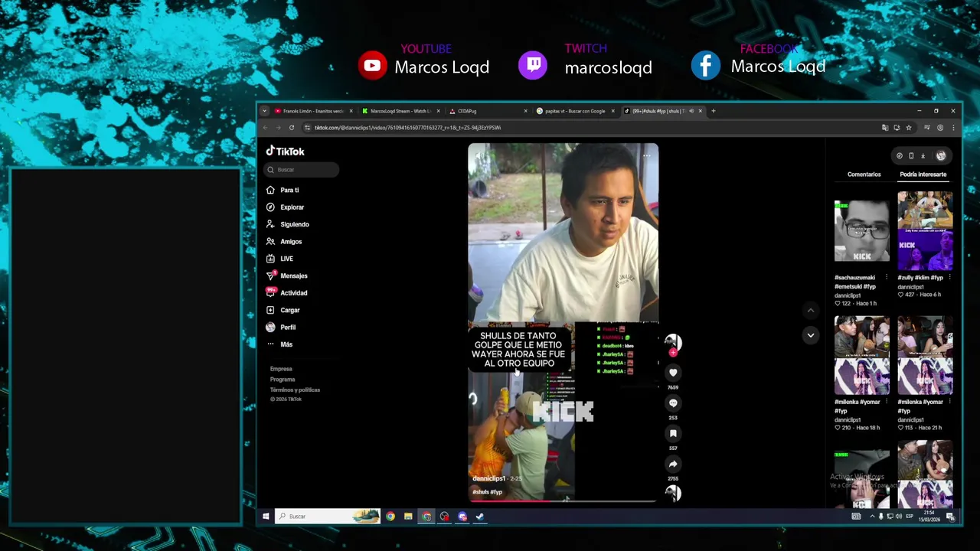
Task: Follow the creator with the plus badge
Action: (673, 353)
